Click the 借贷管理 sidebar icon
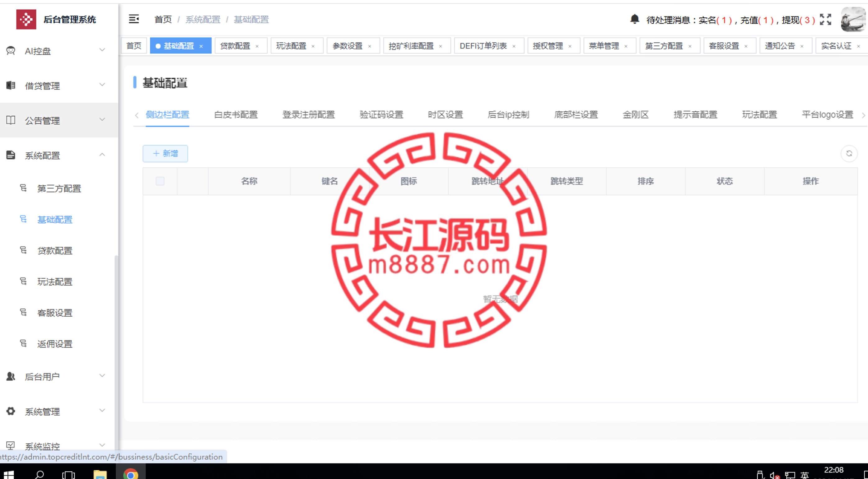This screenshot has width=868, height=479. [11, 85]
